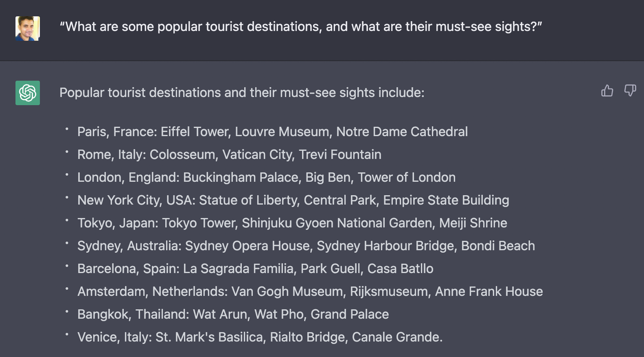This screenshot has width=644, height=357.
Task: Click the thumbs down feedback icon
Action: coord(630,90)
